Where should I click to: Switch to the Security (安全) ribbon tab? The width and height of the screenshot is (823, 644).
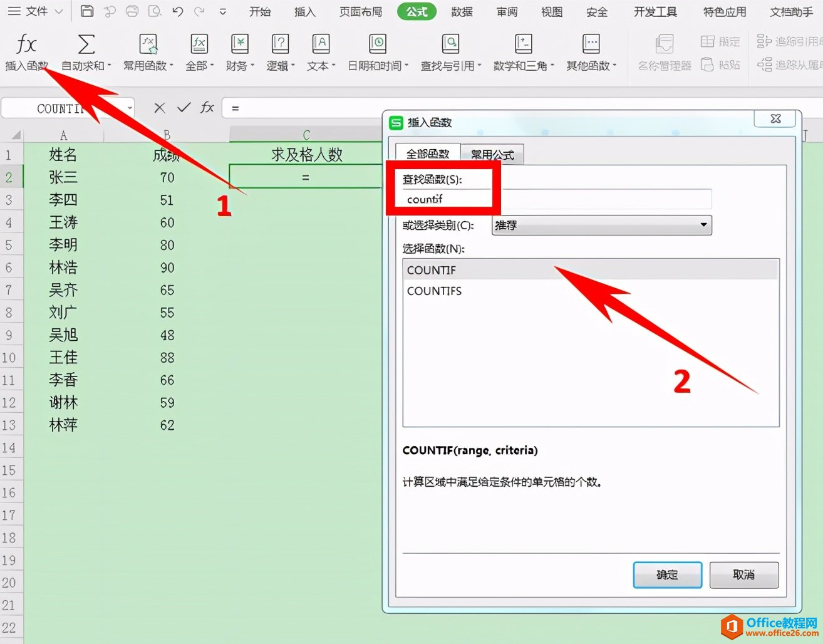click(597, 11)
